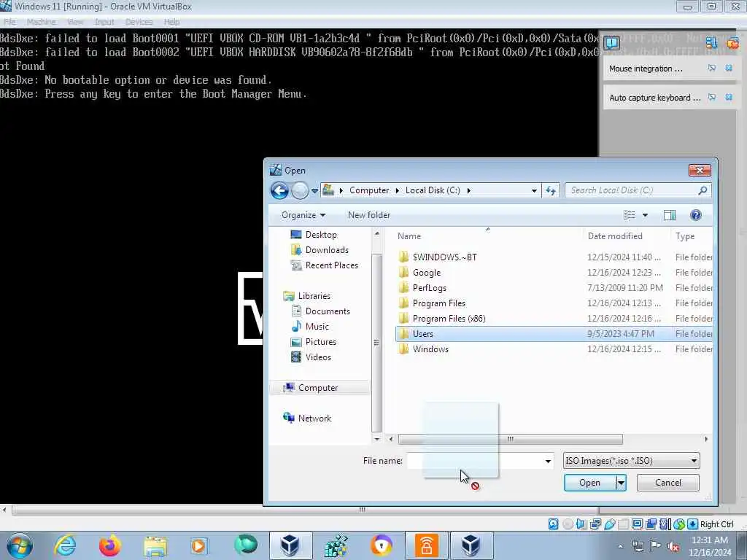The height and width of the screenshot is (560, 747).
Task: Click the USB devices status icon
Action: (609, 524)
